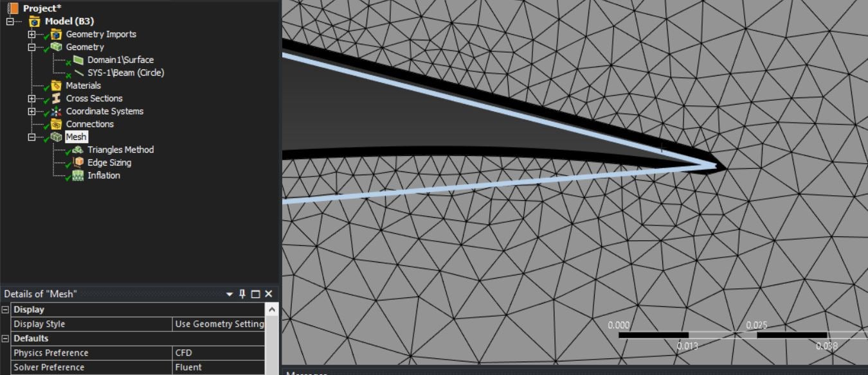Expand the Geometry Imports node
Viewport: 868px width, 375px height.
click(32, 34)
